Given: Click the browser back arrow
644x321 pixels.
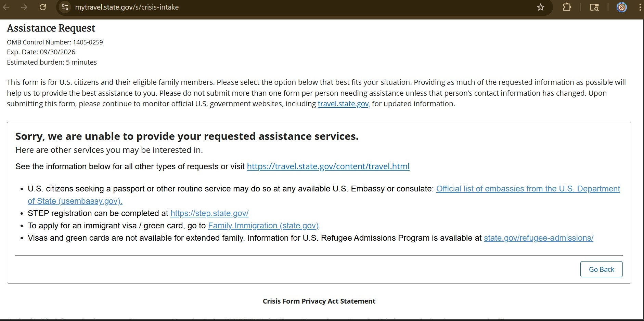Looking at the screenshot, I should 6,7.
